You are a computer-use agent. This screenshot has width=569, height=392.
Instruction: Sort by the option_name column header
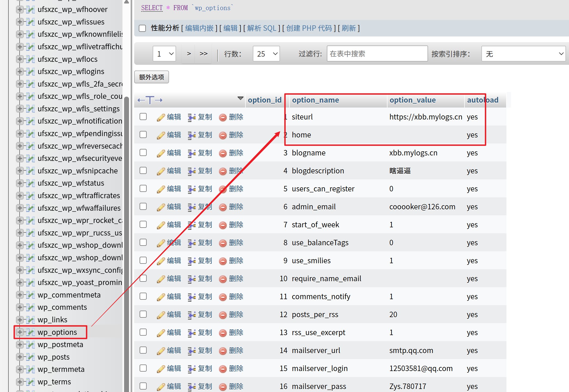click(x=315, y=100)
